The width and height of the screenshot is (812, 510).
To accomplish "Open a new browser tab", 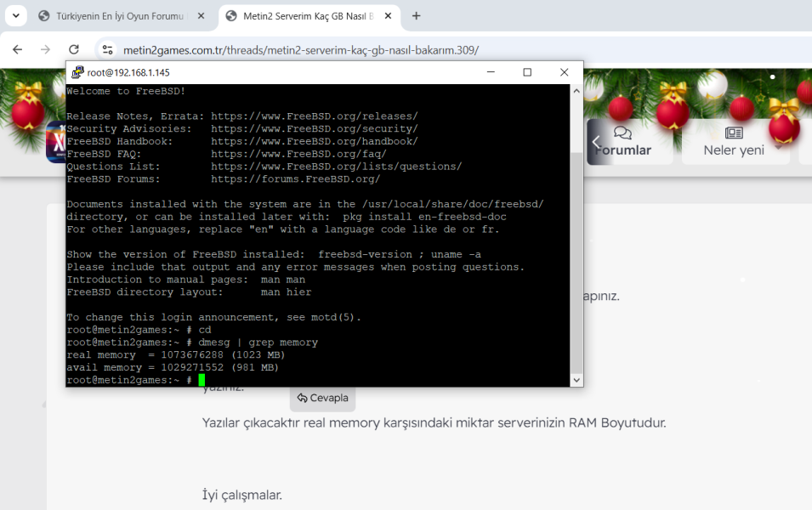I will click(x=416, y=16).
